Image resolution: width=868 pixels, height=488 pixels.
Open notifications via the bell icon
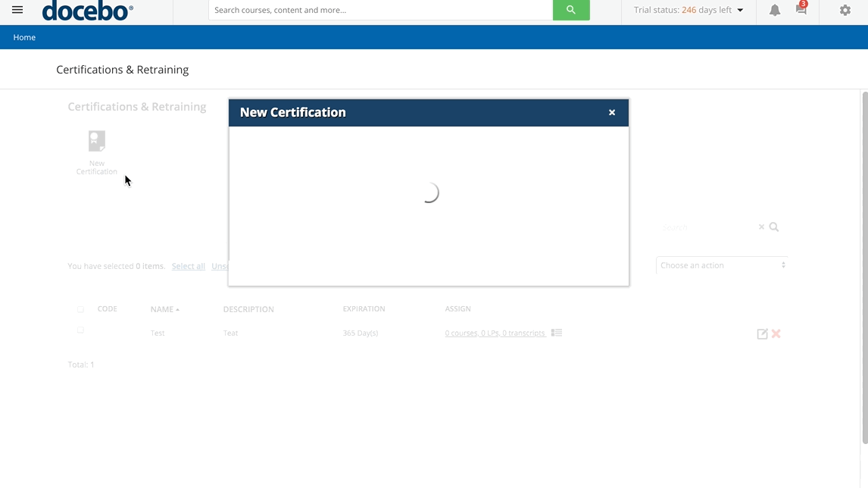(x=774, y=10)
